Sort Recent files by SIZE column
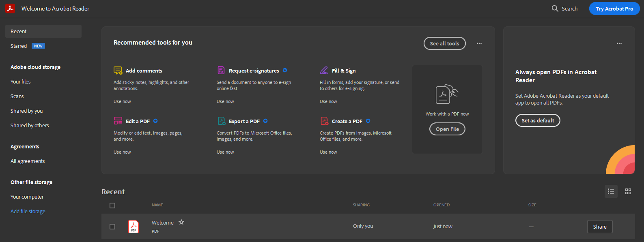 [532, 205]
